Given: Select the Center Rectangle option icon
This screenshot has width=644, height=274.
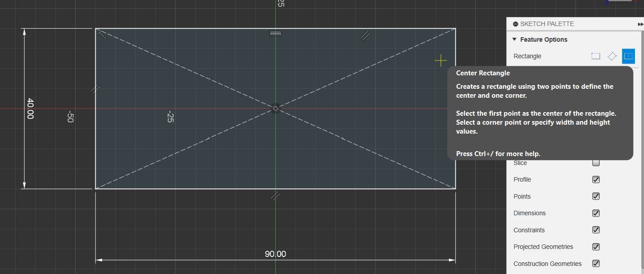Looking at the screenshot, I should pyautogui.click(x=628, y=56).
